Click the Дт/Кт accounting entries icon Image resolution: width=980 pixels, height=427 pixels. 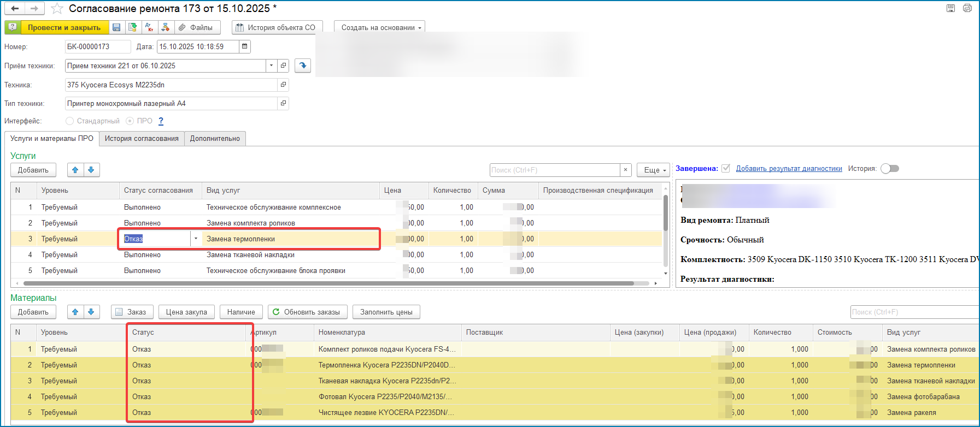pyautogui.click(x=149, y=27)
